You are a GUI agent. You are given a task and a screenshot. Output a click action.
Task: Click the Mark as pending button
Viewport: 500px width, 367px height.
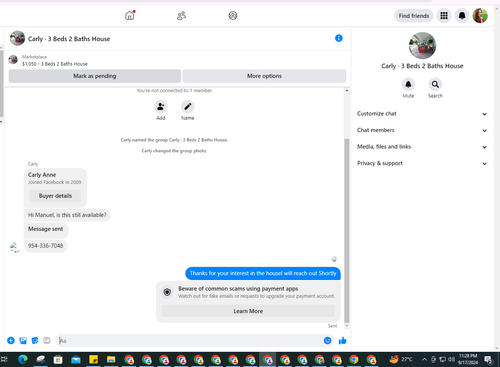click(x=95, y=76)
